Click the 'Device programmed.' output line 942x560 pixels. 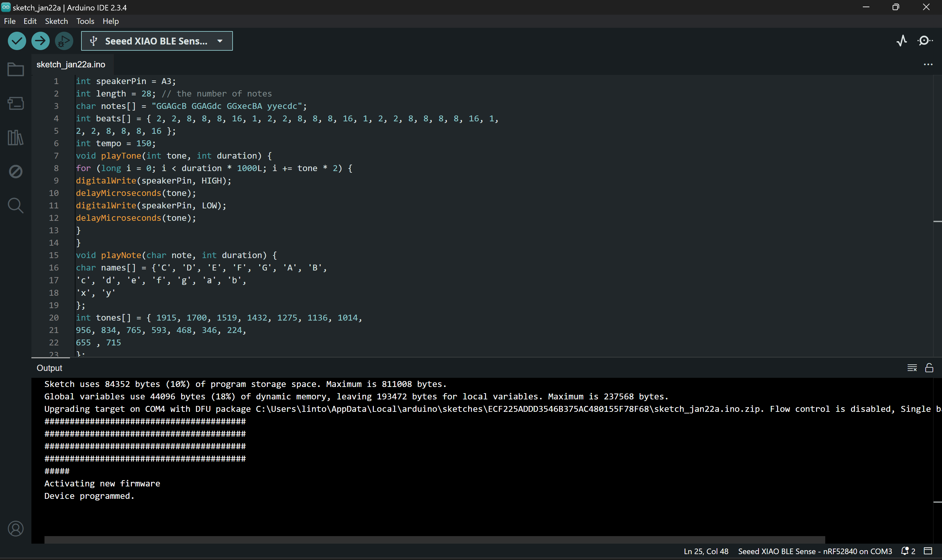click(89, 496)
